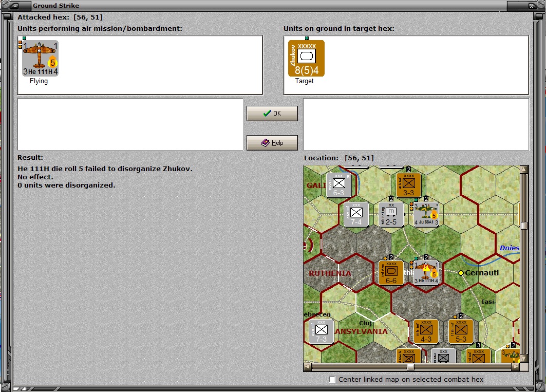Select the grey 7-4 infantry corps counter

click(x=356, y=214)
